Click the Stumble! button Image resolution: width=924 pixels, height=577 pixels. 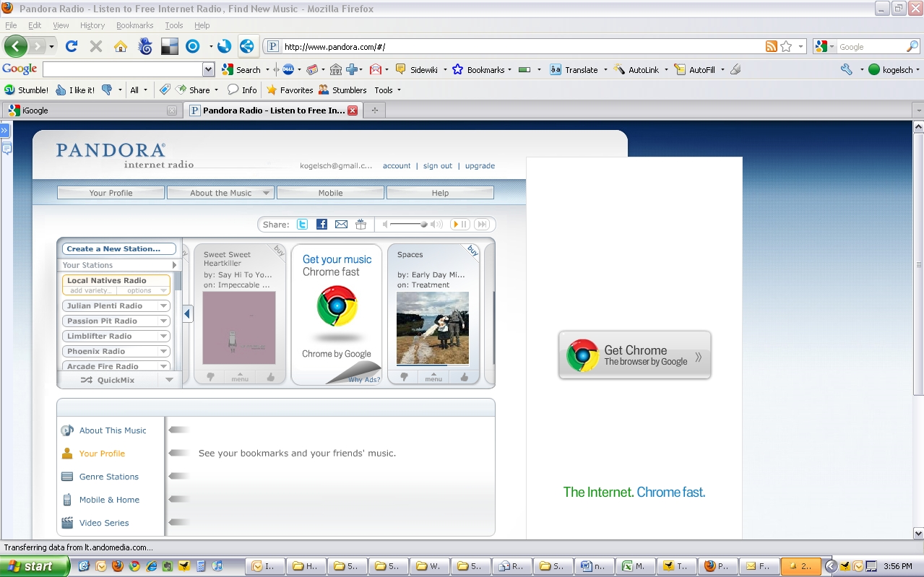pyautogui.click(x=27, y=90)
